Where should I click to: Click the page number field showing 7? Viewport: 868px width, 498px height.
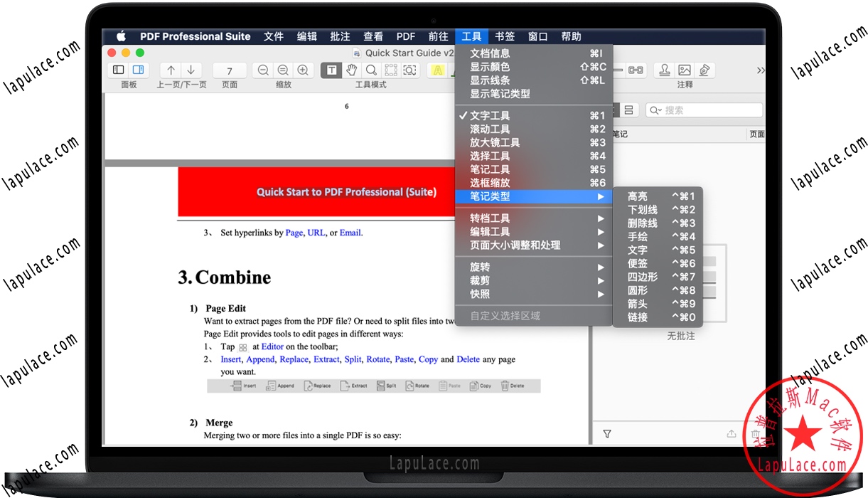coord(230,70)
